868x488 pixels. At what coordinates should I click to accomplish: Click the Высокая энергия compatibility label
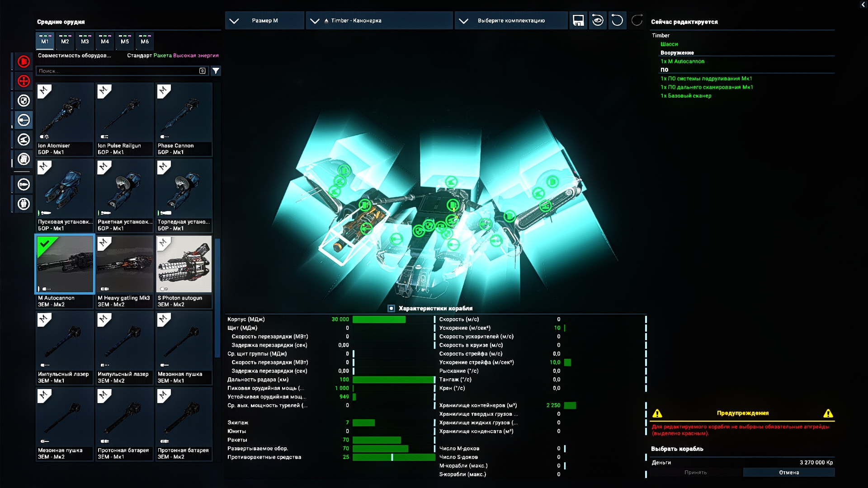click(196, 56)
